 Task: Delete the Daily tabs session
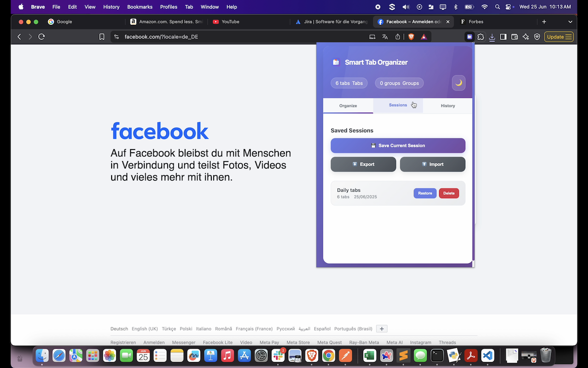tap(449, 193)
